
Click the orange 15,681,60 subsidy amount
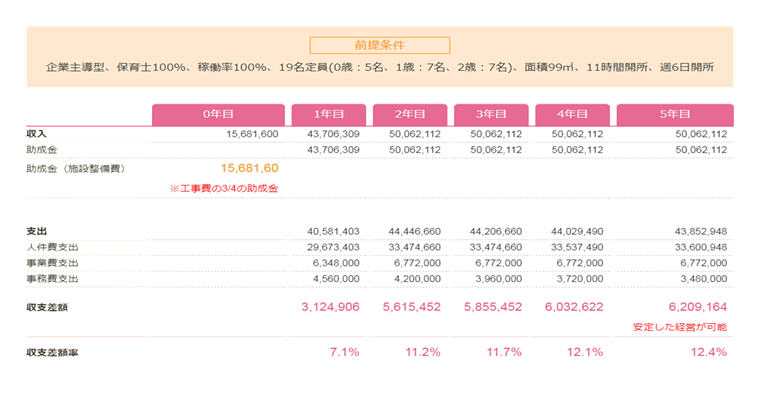tap(249, 168)
